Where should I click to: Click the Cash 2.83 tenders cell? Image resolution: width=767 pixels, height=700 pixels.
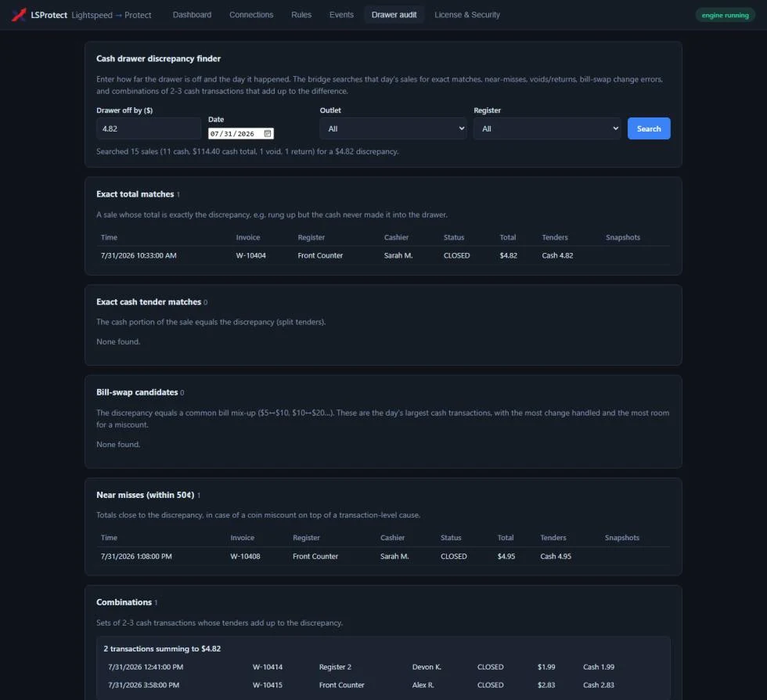tap(599, 685)
